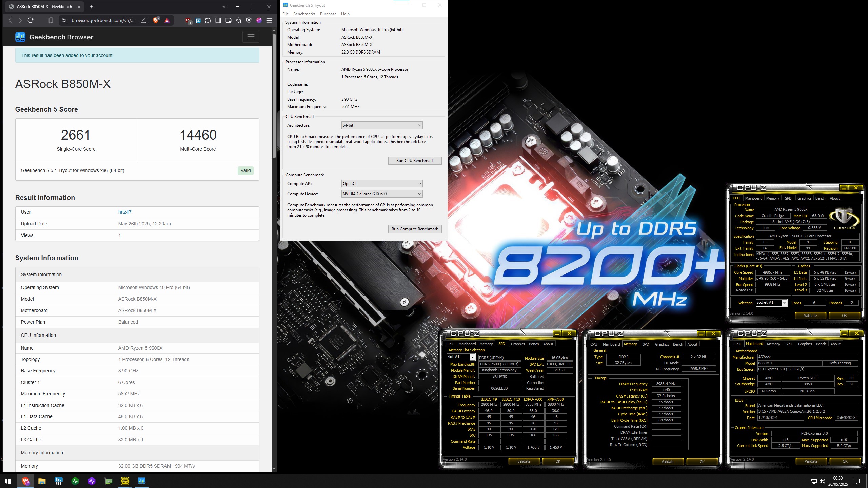Click the Core Speed 4986.7 MHz value

[x=772, y=272]
